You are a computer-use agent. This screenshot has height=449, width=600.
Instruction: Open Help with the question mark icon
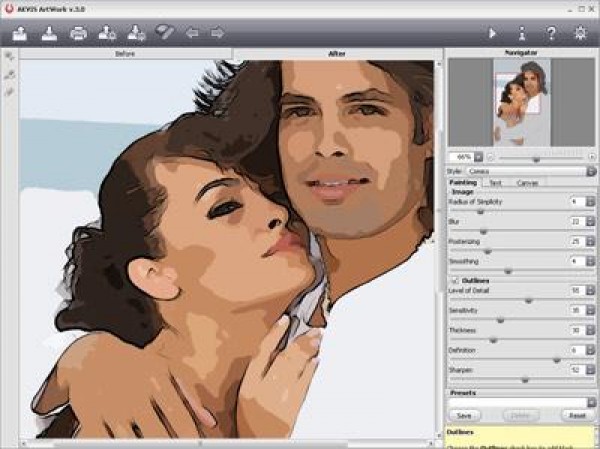[x=551, y=33]
